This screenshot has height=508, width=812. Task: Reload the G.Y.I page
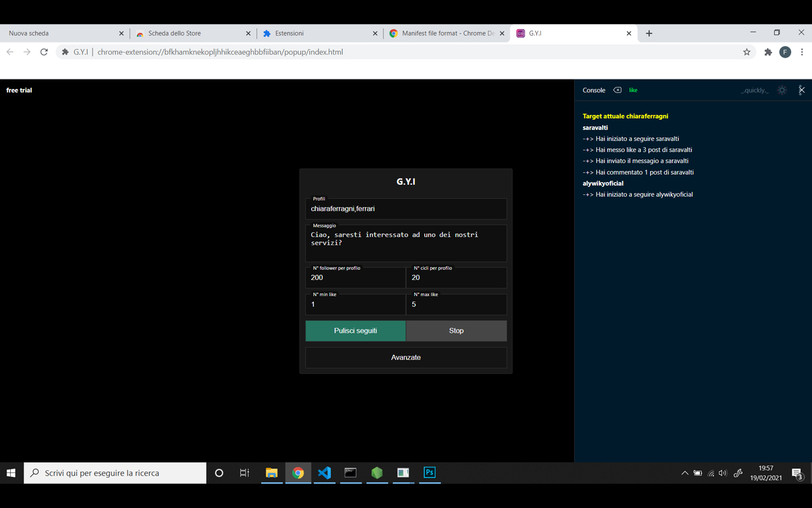pos(44,52)
